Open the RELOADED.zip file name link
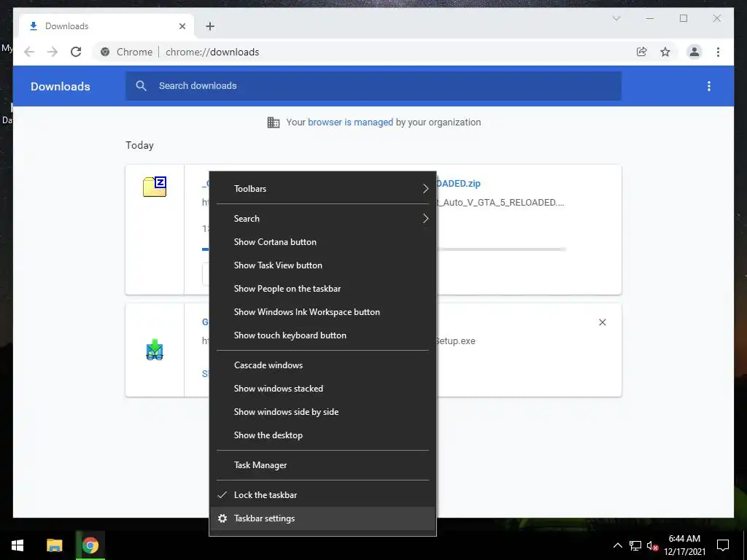The height and width of the screenshot is (560, 747). pyautogui.click(x=458, y=183)
